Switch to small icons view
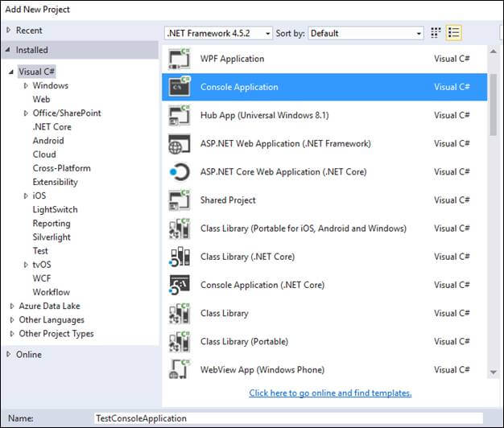 click(436, 33)
